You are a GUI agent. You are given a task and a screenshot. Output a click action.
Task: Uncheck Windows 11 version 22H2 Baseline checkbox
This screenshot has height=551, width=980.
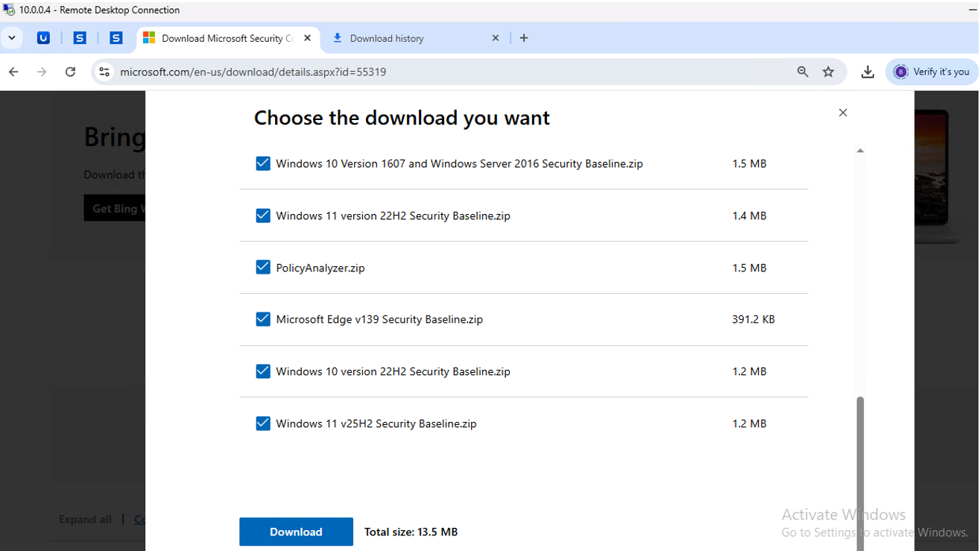pos(263,215)
